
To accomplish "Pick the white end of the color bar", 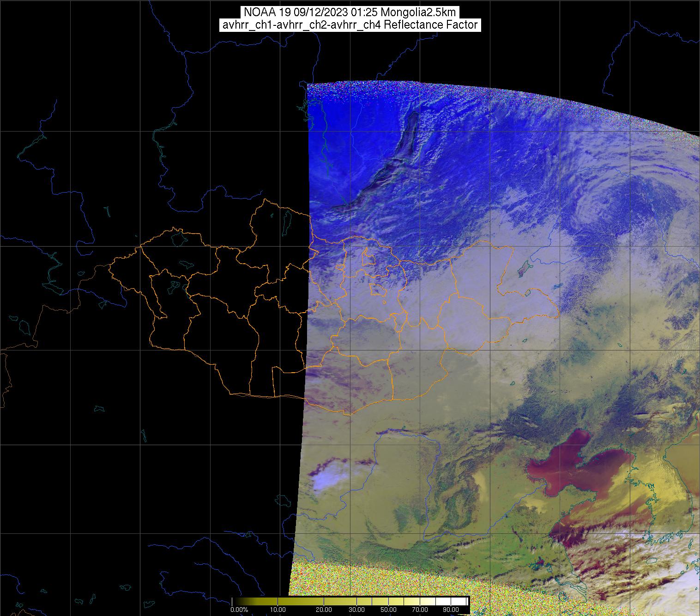I will [464, 601].
